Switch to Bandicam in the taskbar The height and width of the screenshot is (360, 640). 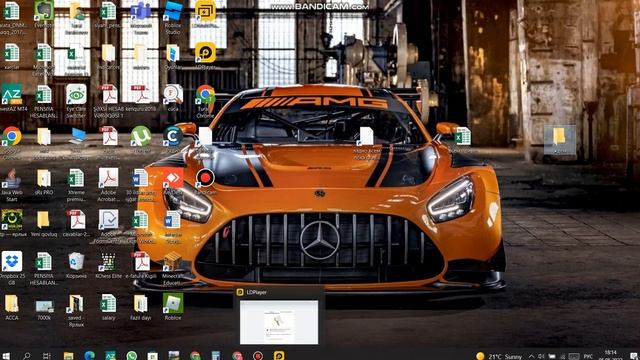tap(258, 356)
